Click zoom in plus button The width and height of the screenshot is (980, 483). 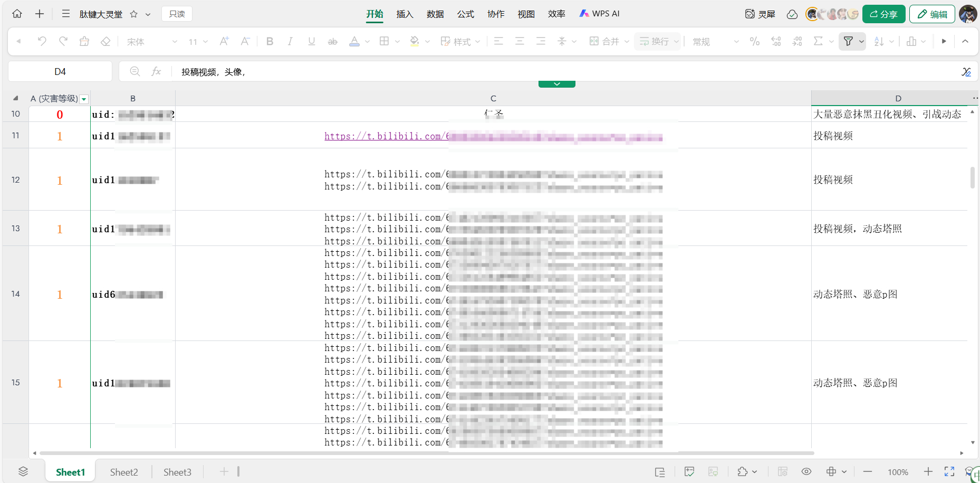pyautogui.click(x=928, y=471)
